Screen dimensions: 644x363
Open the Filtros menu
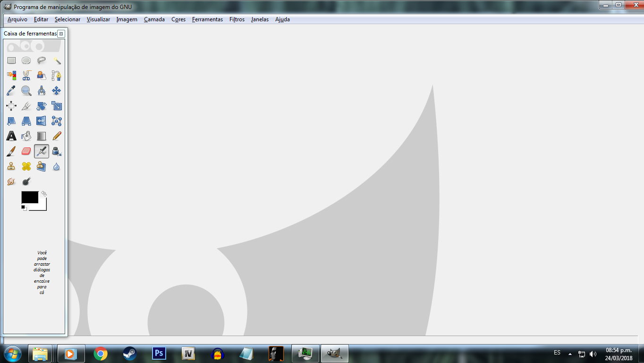pos(237,19)
